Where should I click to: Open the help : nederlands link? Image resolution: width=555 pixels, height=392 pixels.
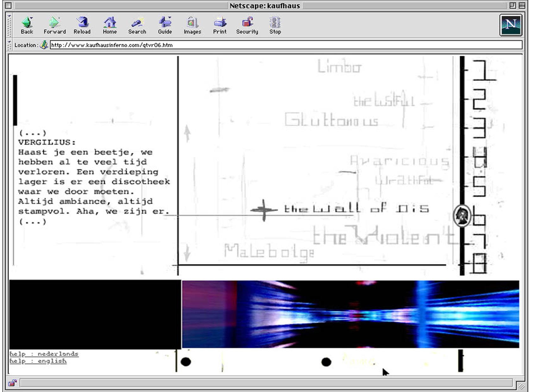44,354
